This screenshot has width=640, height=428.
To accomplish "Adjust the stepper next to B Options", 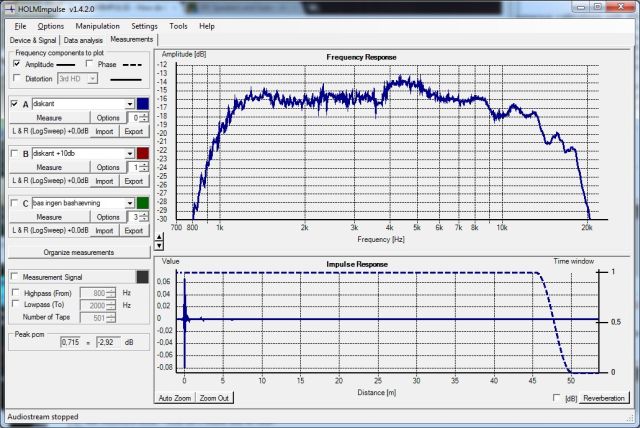I will point(144,167).
